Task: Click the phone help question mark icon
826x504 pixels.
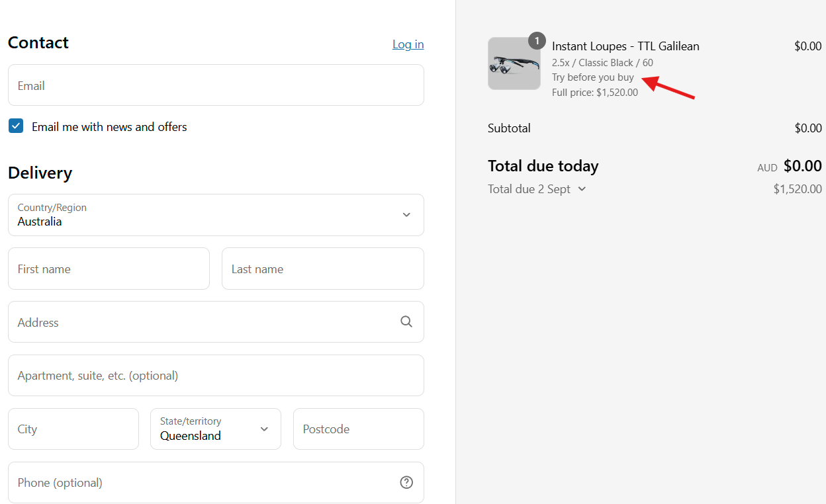Action: coord(406,483)
